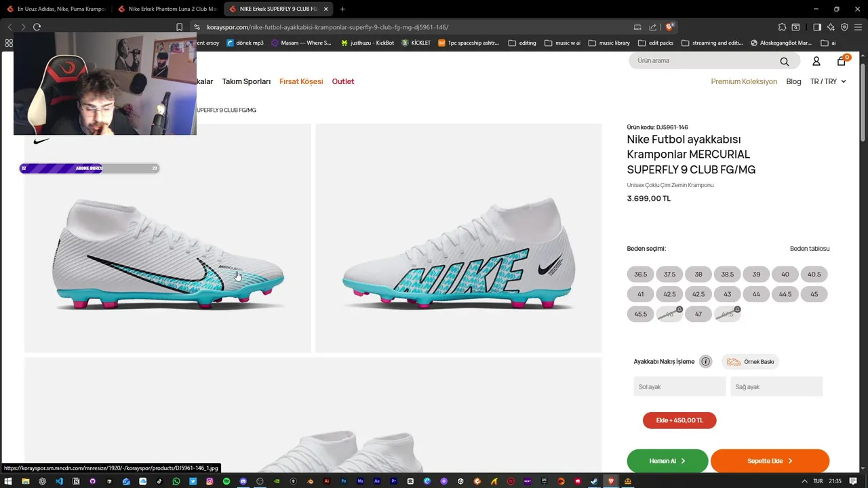Click the picture-in-picture icon in address bar

coord(637,27)
